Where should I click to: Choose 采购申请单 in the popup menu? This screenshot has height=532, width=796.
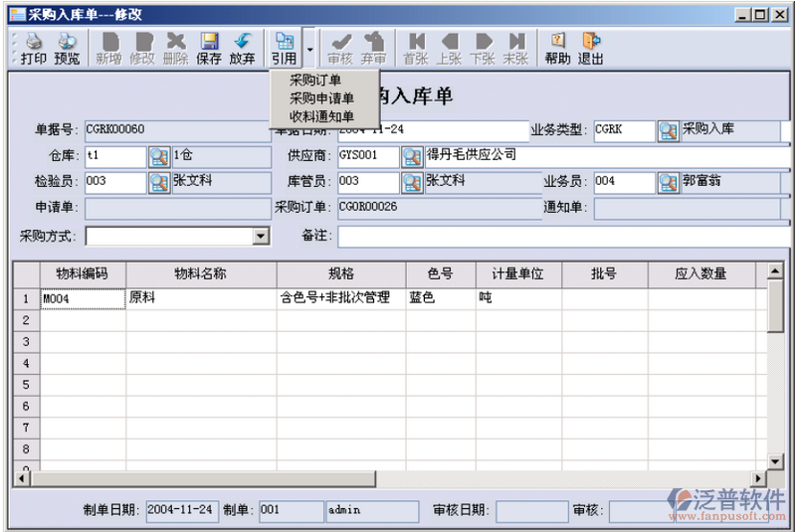coord(321,98)
